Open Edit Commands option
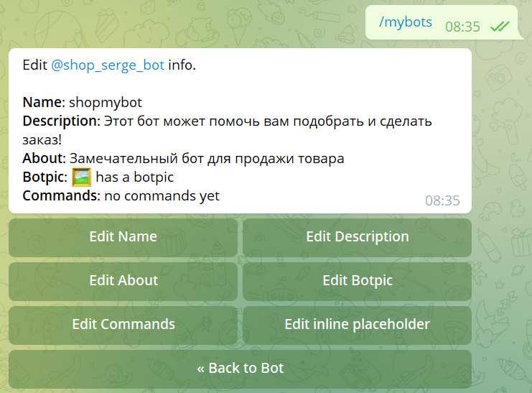The image size is (532, 393). pos(123,325)
